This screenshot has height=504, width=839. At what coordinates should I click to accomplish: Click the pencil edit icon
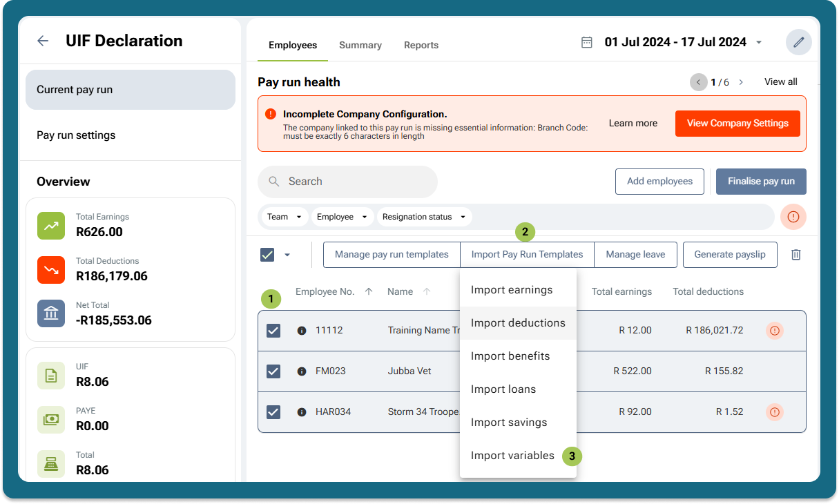tap(798, 42)
